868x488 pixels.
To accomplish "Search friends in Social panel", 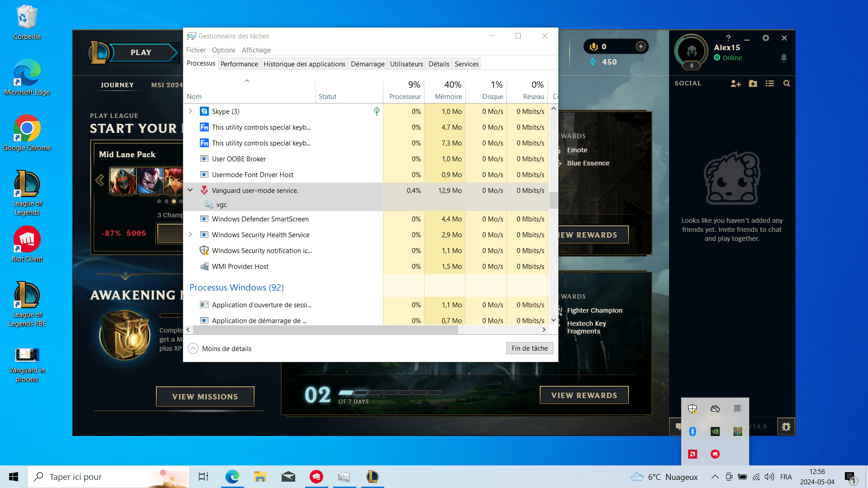I will click(x=787, y=84).
